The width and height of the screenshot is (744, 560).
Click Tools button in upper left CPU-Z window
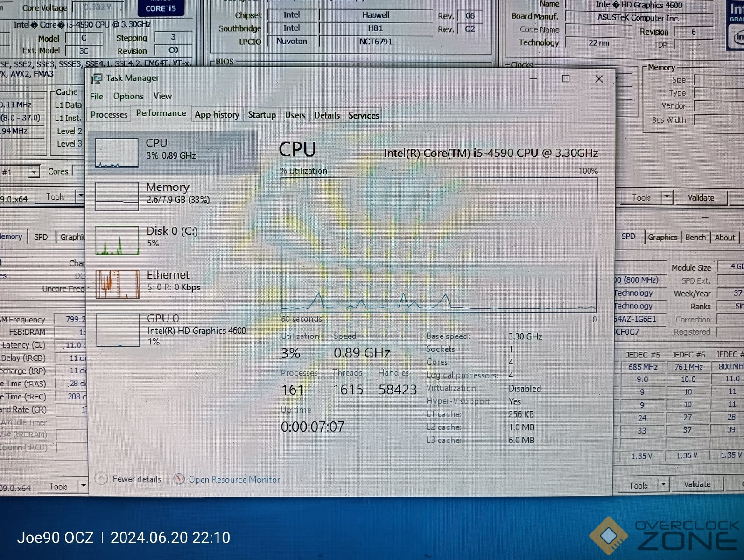coord(55,197)
